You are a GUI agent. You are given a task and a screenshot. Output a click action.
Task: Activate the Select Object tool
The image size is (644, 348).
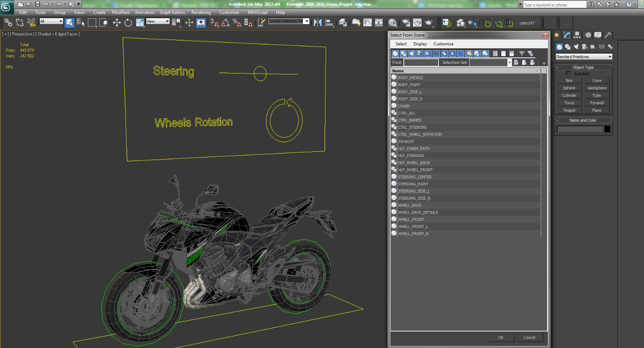(70, 22)
